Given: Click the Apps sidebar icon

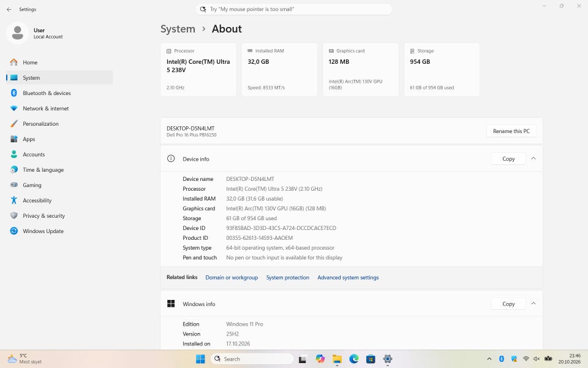Looking at the screenshot, I should pos(14,139).
